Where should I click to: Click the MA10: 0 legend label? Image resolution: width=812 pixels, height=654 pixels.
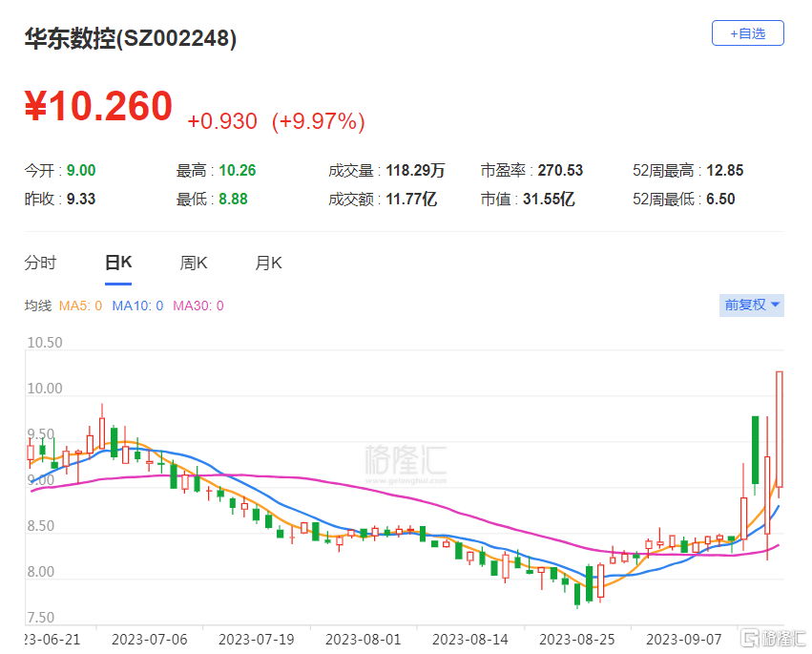(137, 306)
